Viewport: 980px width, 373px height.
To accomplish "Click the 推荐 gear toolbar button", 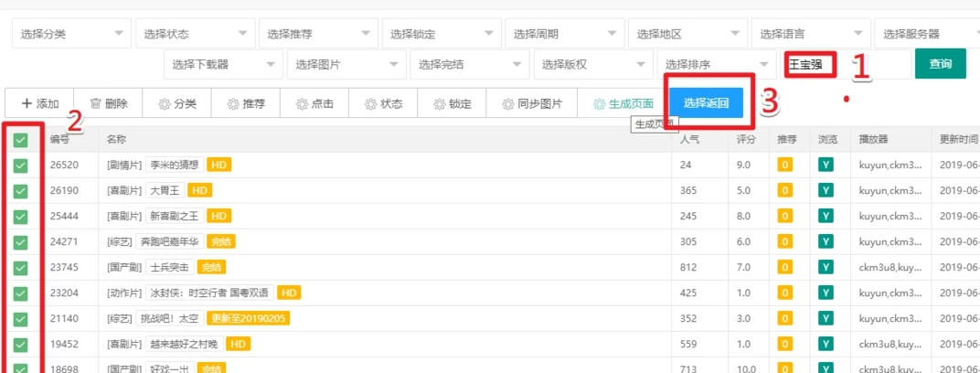I will tap(246, 103).
